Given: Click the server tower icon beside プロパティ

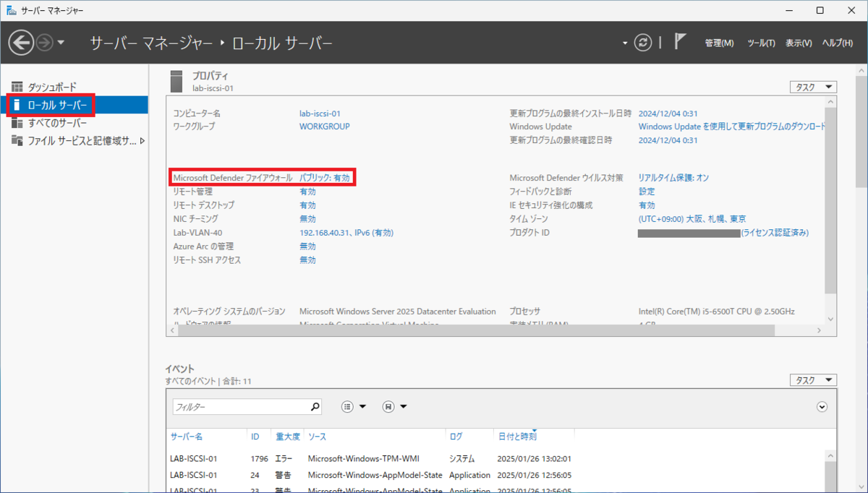Looking at the screenshot, I should click(x=176, y=81).
